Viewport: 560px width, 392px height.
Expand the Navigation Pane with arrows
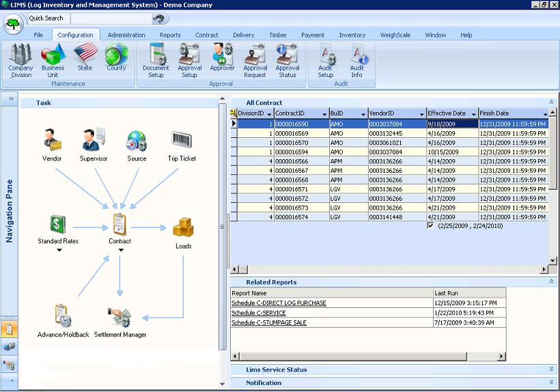pyautogui.click(x=11, y=99)
